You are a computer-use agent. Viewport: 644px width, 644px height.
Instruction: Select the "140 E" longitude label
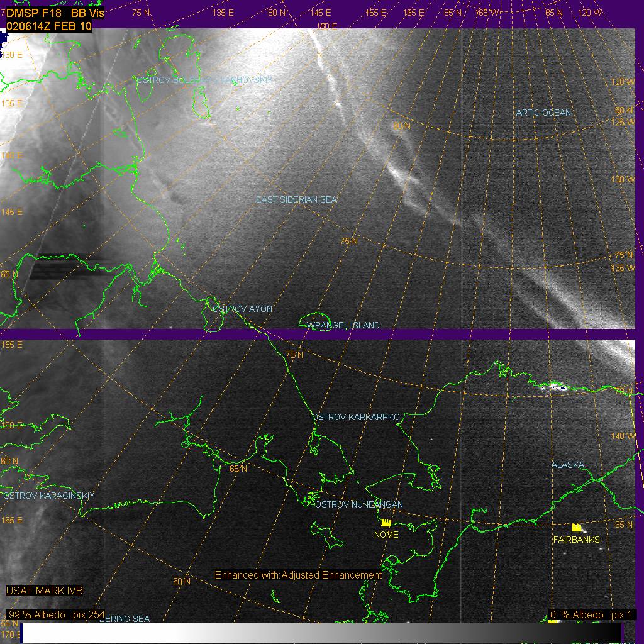pyautogui.click(x=11, y=156)
